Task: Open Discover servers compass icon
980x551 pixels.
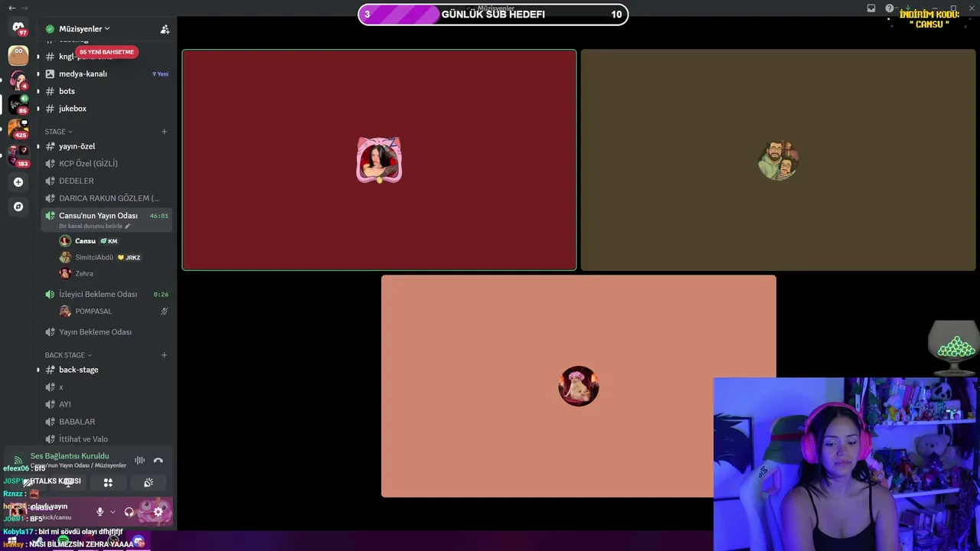Action: pos(18,207)
